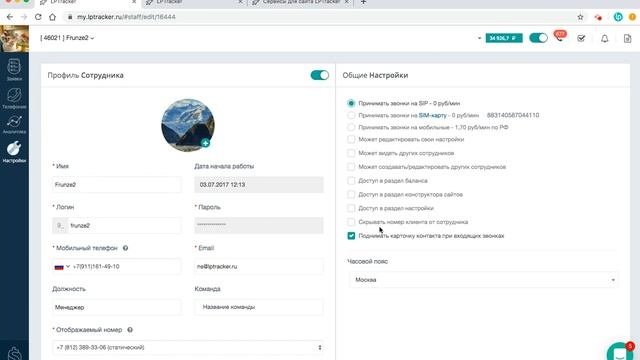The image size is (640, 360).
Task: Open notifications bell icon
Action: [x=604, y=38]
